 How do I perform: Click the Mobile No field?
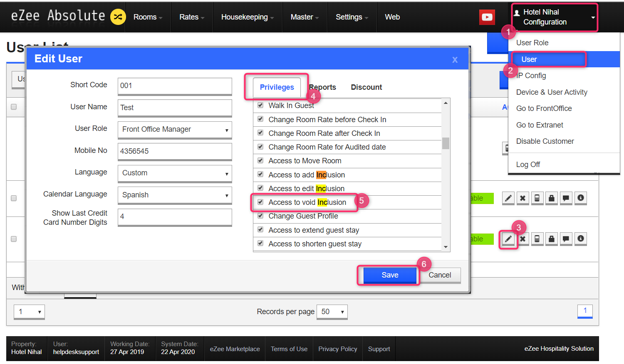(175, 151)
